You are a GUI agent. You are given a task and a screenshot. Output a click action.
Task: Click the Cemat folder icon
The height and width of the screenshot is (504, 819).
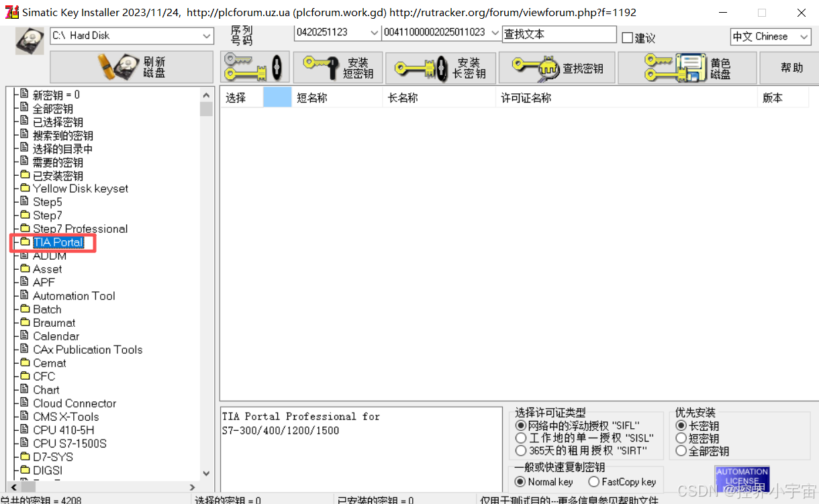tap(25, 362)
